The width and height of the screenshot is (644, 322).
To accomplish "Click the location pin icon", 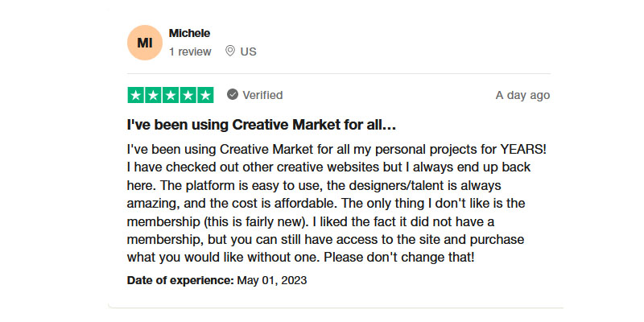I will click(x=230, y=52).
